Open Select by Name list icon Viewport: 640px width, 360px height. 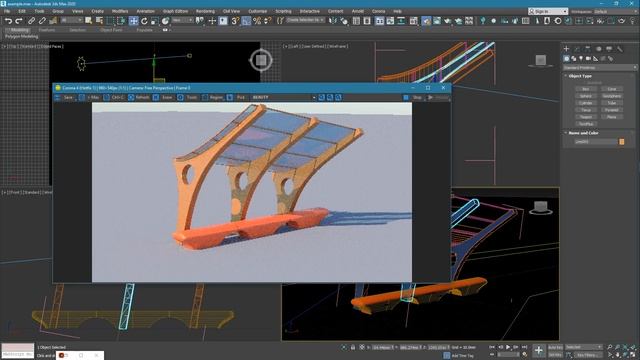coord(99,20)
